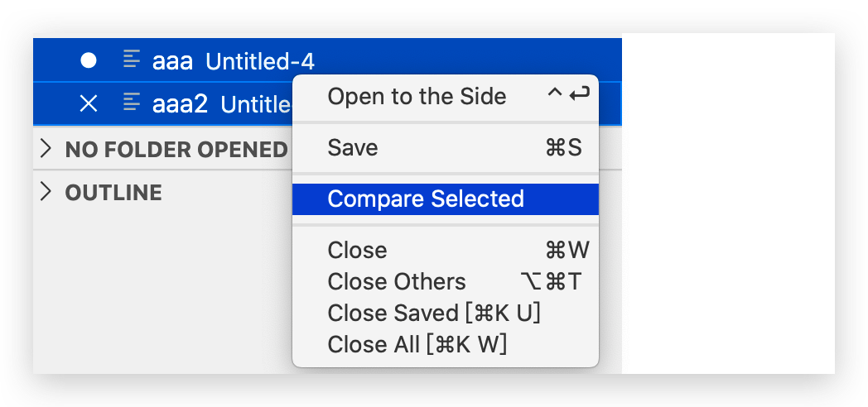
Task: Expand the NO FOLDER OPENED section chevron
Action: click(x=47, y=149)
